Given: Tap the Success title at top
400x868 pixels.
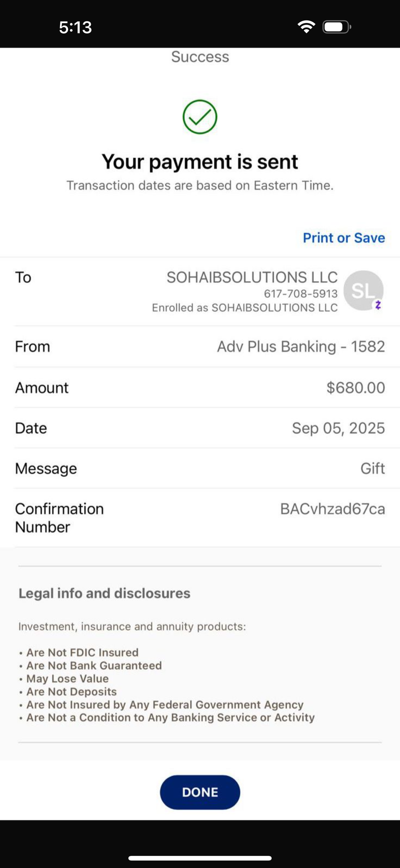Looking at the screenshot, I should pos(200,57).
